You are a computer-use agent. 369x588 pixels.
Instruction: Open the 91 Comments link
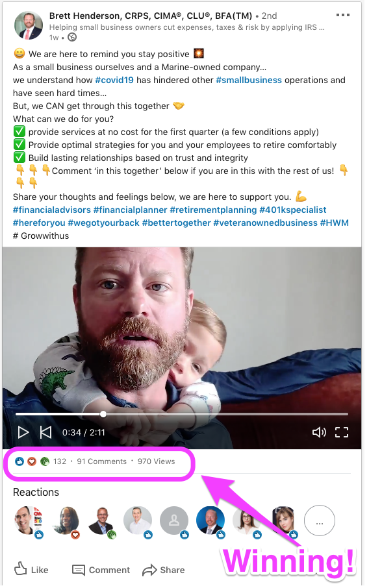(x=102, y=461)
